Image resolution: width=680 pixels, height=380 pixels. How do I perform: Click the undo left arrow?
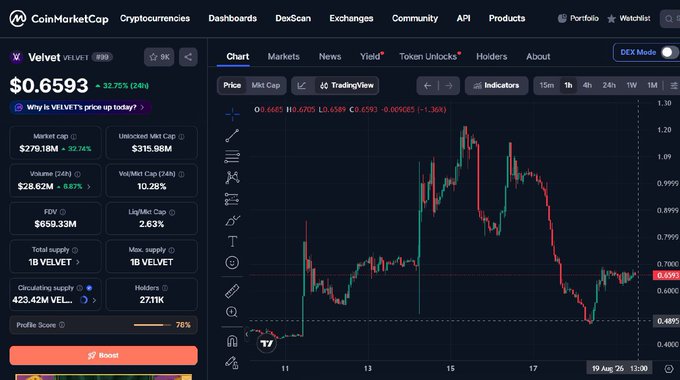[x=427, y=85]
